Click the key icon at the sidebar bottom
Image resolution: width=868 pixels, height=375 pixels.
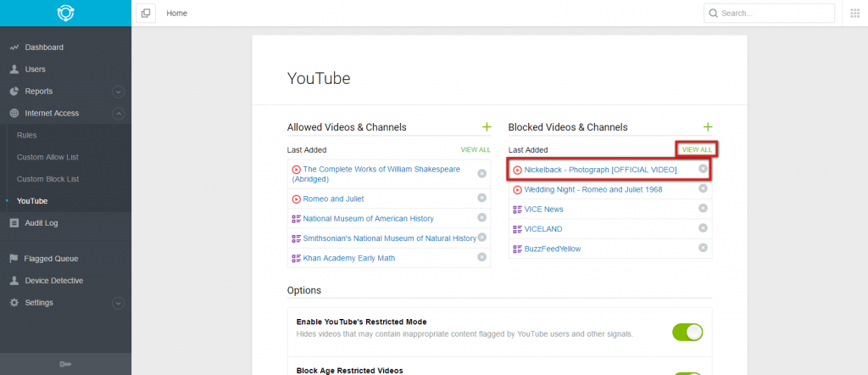65,364
